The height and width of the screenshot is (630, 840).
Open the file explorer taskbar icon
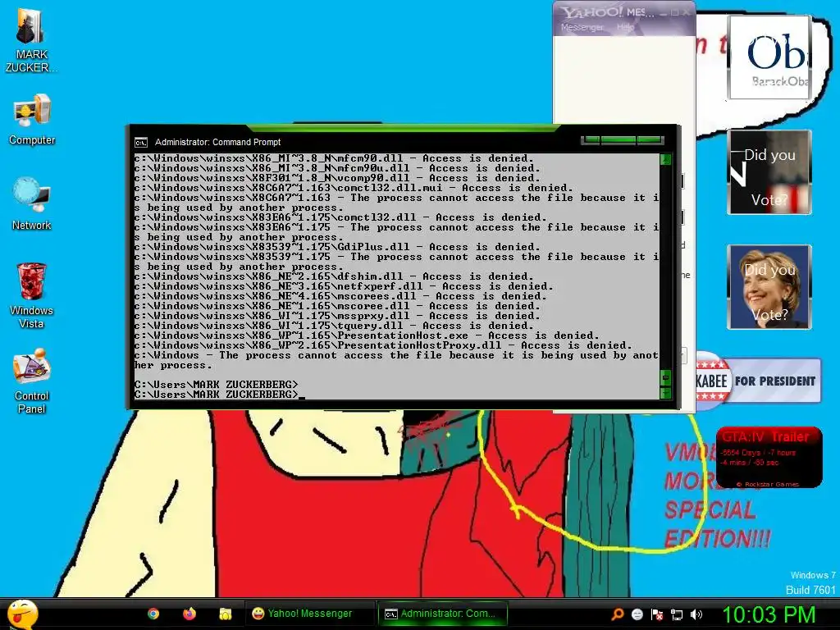[226, 614]
